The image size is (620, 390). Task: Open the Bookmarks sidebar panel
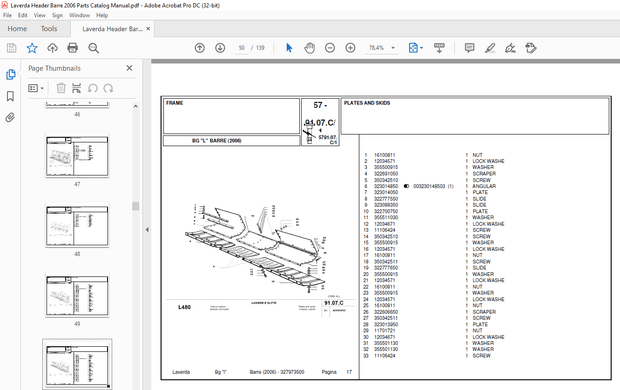10,96
